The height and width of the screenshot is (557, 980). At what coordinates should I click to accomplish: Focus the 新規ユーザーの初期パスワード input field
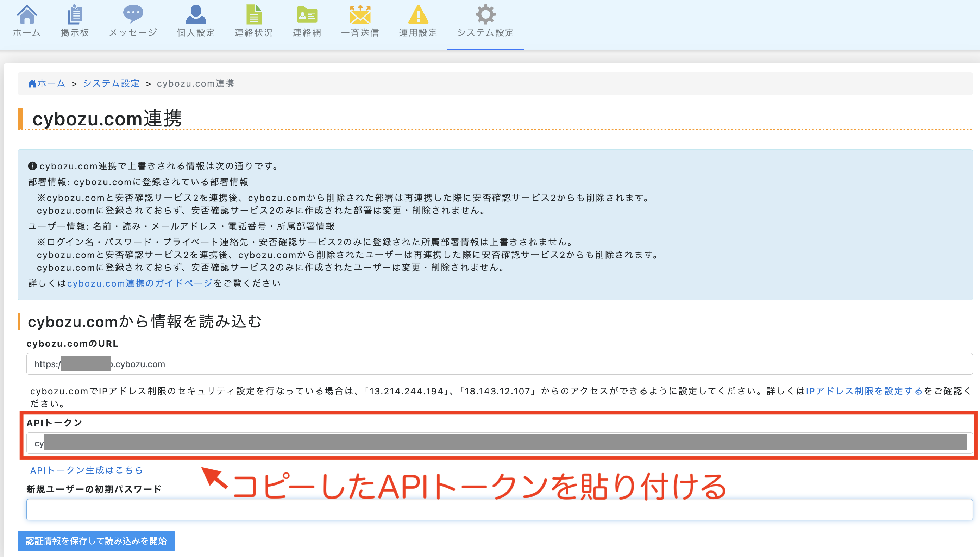500,509
